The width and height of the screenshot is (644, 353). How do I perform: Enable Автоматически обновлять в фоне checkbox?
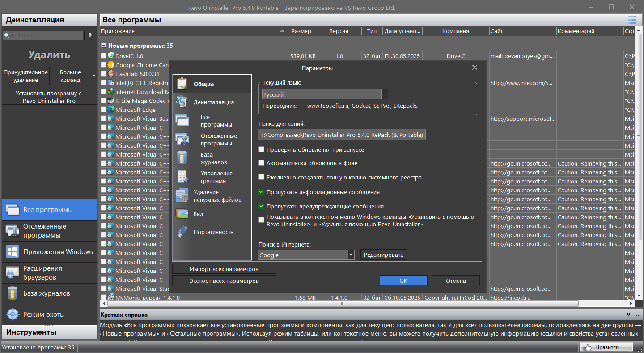[x=262, y=163]
